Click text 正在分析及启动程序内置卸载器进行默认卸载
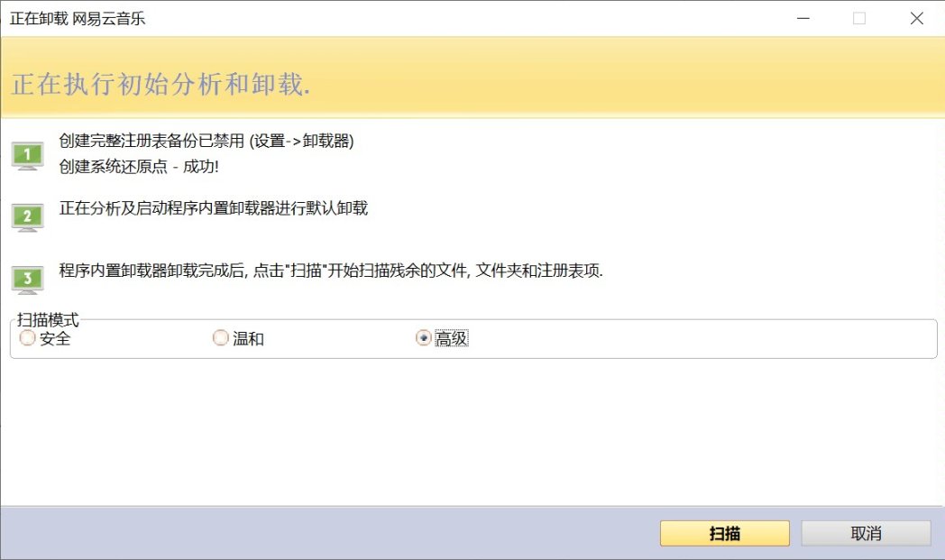This screenshot has width=945, height=560. pyautogui.click(x=214, y=208)
